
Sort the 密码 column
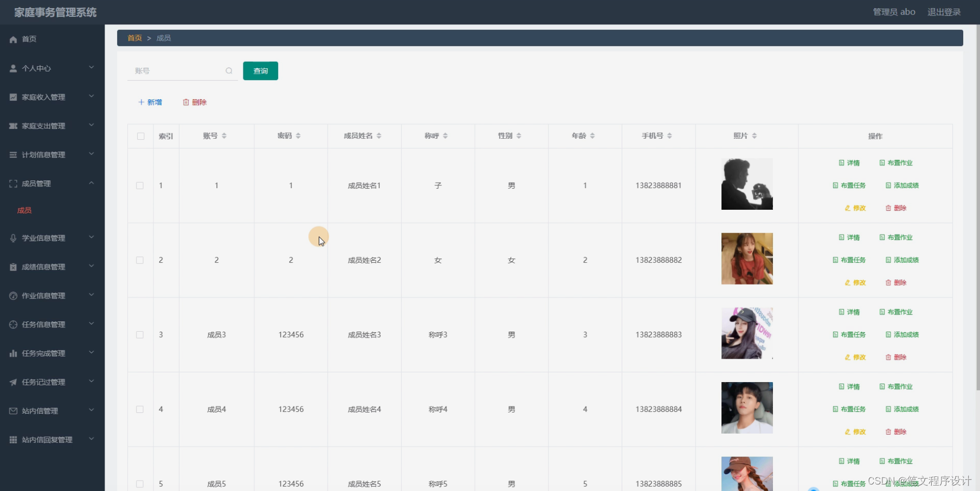(298, 135)
